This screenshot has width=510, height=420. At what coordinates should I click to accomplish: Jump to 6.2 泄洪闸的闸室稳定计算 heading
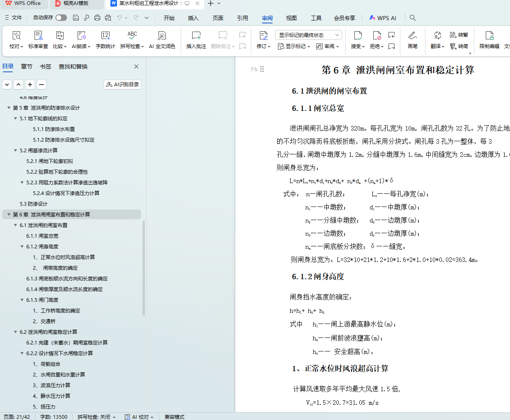[x=48, y=332]
